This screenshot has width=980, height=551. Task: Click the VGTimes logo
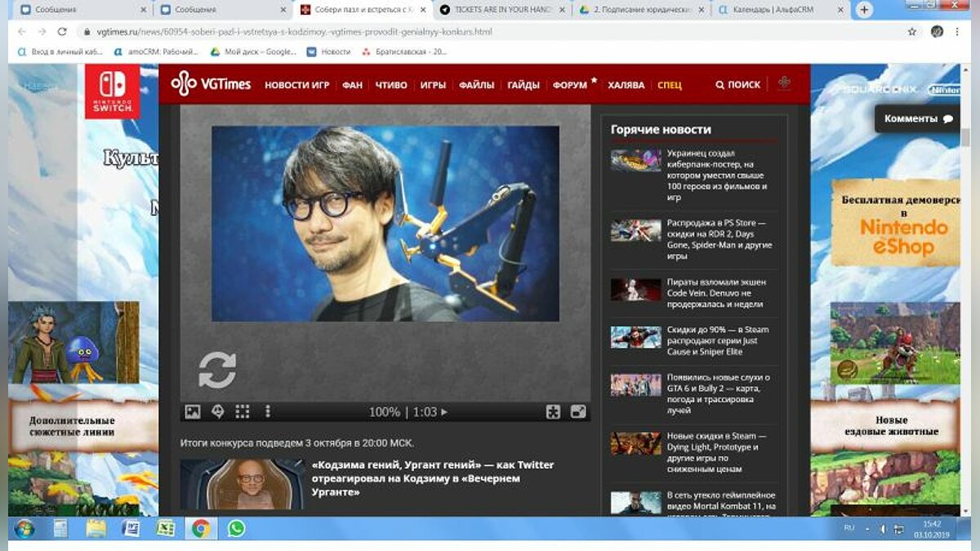pos(211,84)
